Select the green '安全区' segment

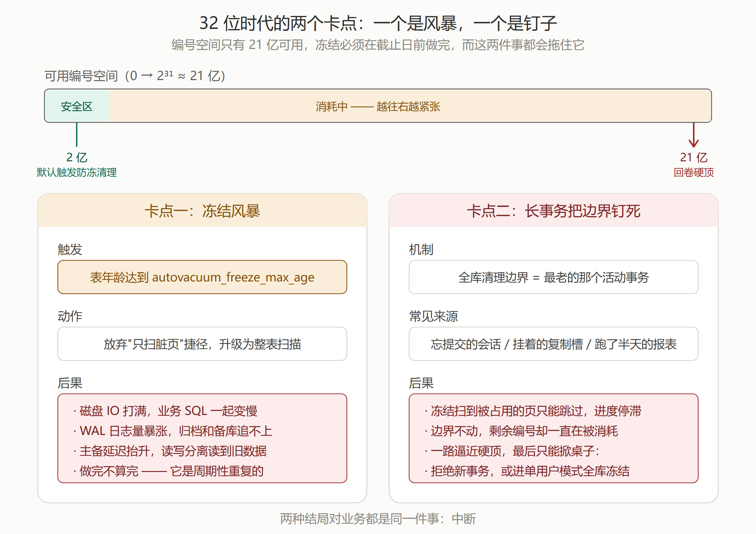(x=77, y=106)
